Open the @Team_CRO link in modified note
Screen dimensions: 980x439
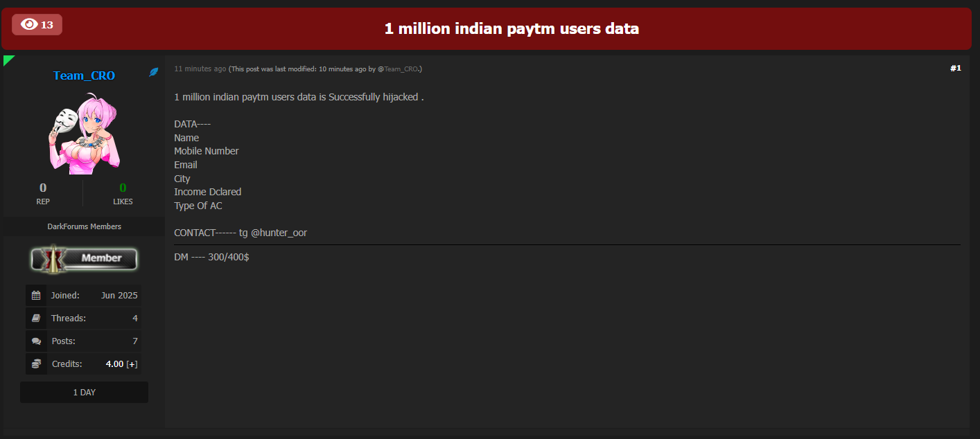pos(401,69)
